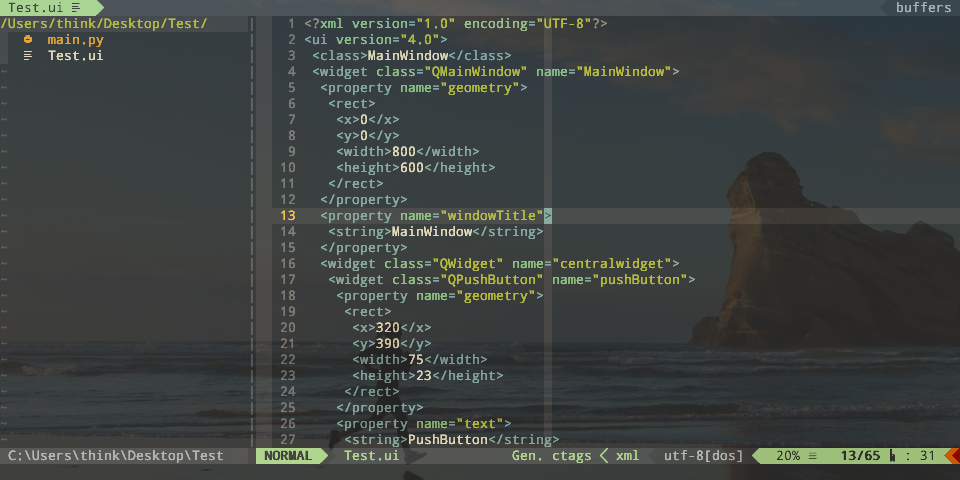960x480 pixels.
Task: Click the column number icon in status bar
Action: coord(892,456)
